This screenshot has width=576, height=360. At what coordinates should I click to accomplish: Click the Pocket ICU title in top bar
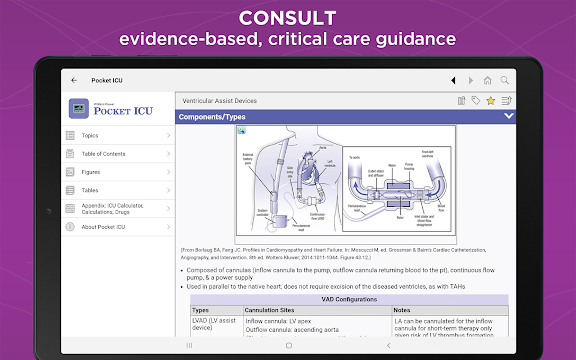coord(107,80)
